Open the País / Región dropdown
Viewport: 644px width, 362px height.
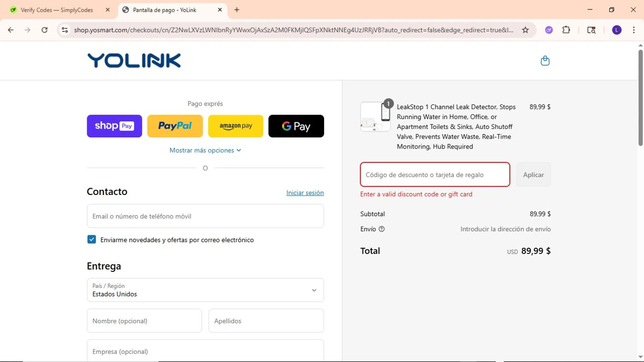[x=205, y=290]
